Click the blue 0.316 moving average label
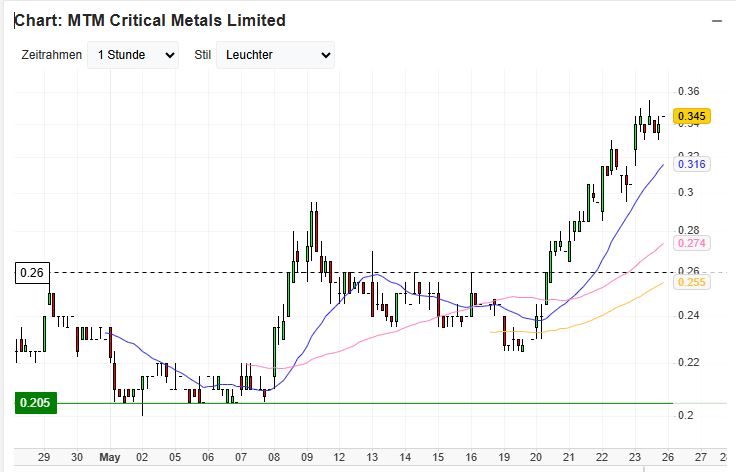This screenshot has width=736, height=472. [x=691, y=164]
